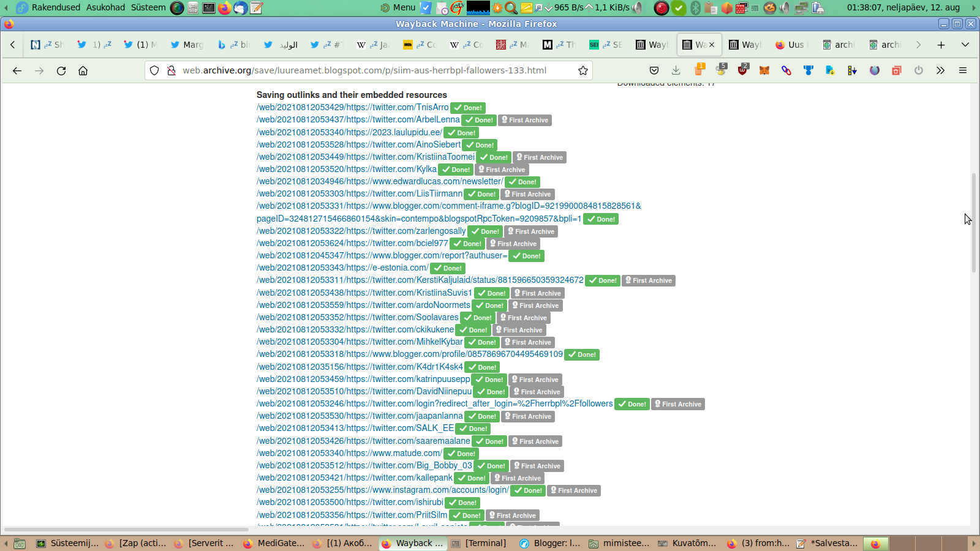Open the archived twitter.com/TnisArro link

point(353,107)
